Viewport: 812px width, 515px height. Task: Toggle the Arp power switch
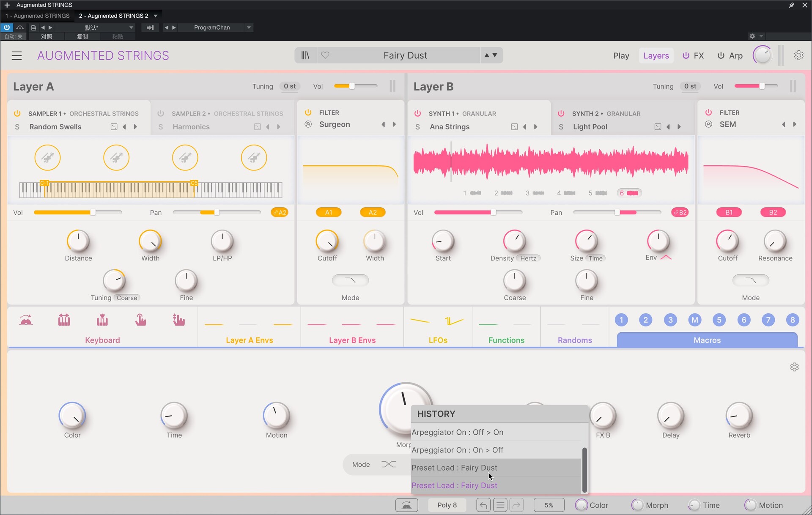(721, 55)
